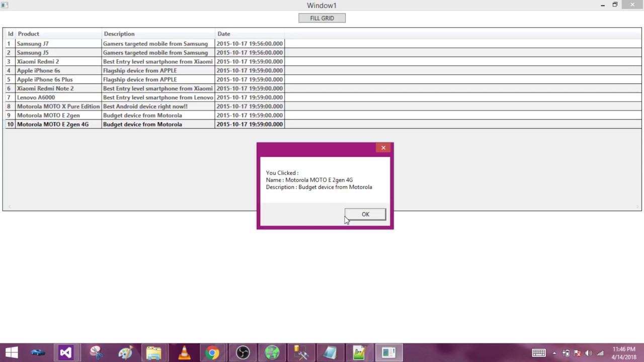The height and width of the screenshot is (362, 644).
Task: Click the battery/power tray icon
Action: [566, 353]
